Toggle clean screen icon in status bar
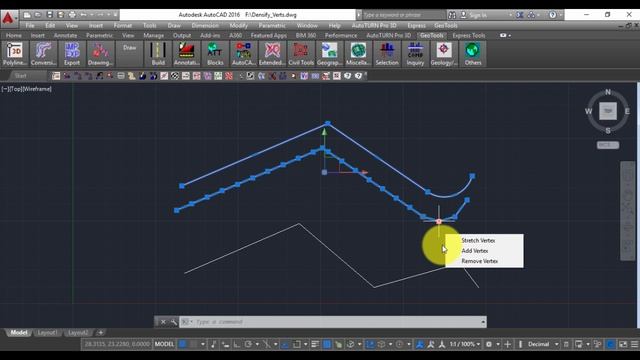Image resolution: width=640 pixels, height=360 pixels. [x=623, y=344]
